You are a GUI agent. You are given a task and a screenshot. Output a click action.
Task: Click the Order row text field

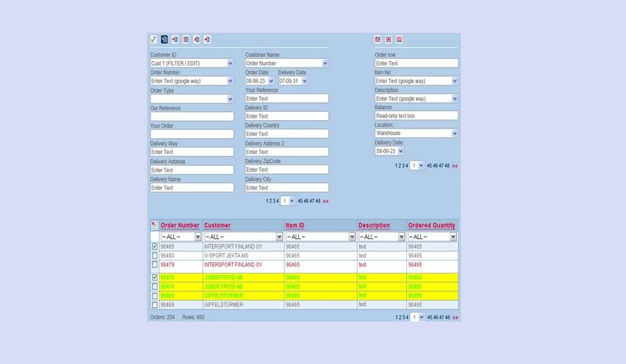[x=417, y=63]
